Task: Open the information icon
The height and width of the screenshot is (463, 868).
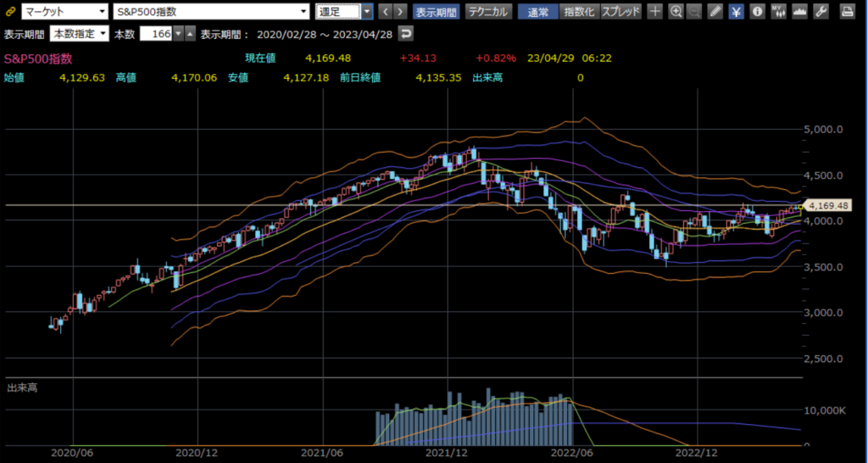Action: [758, 12]
